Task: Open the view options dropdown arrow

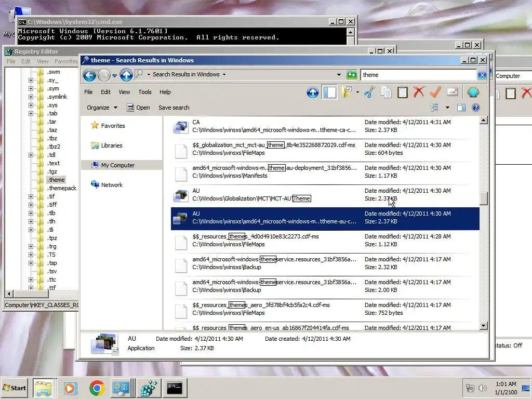Action: click(447, 108)
